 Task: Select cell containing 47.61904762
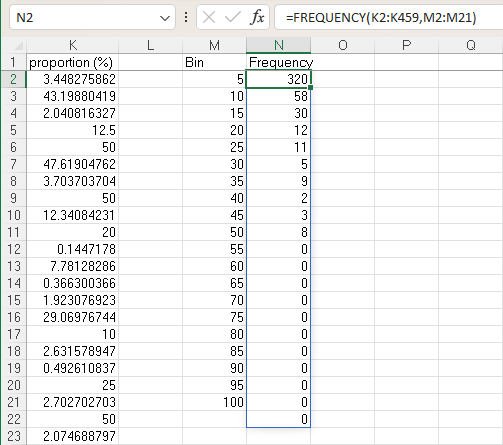pos(73,164)
